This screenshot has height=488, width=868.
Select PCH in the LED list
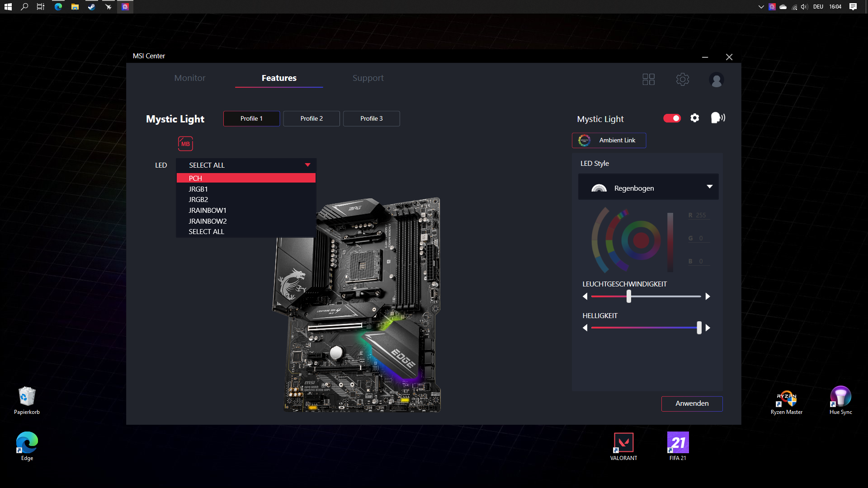click(196, 178)
